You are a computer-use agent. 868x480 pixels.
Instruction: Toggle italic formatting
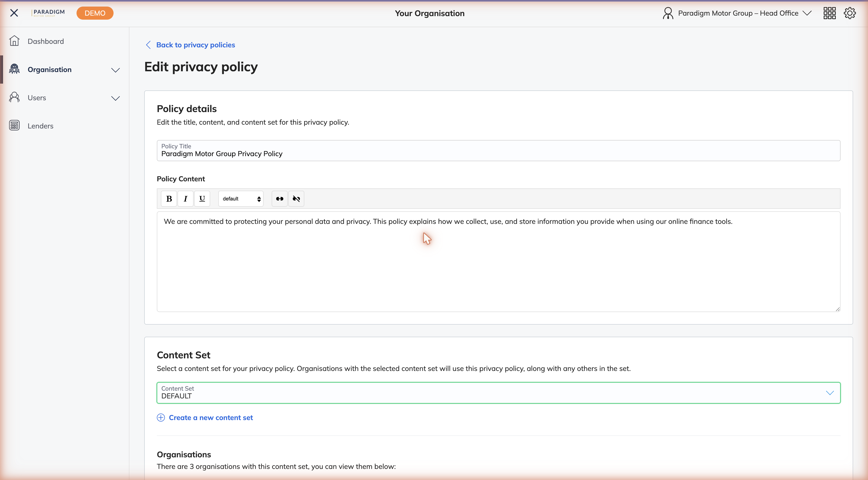[185, 198]
